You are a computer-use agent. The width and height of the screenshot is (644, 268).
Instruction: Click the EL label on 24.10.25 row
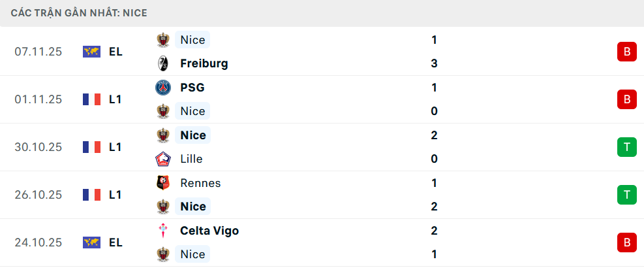click(x=115, y=243)
